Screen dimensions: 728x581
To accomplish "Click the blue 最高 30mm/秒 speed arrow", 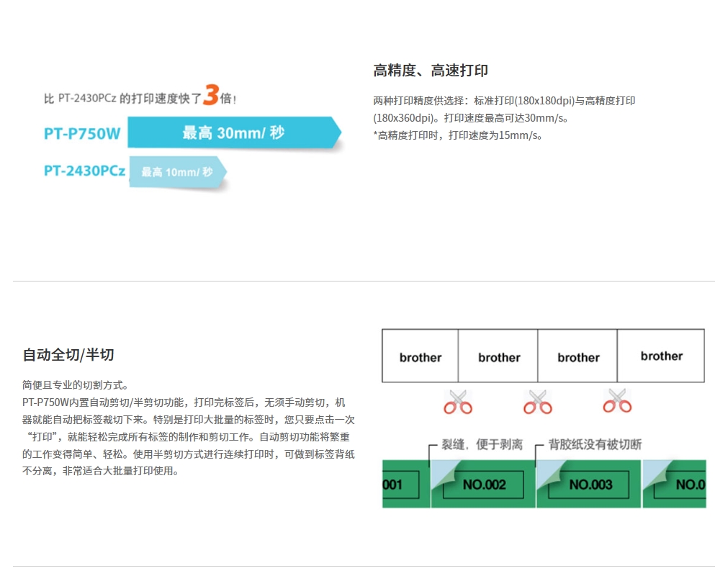I will pyautogui.click(x=235, y=132).
